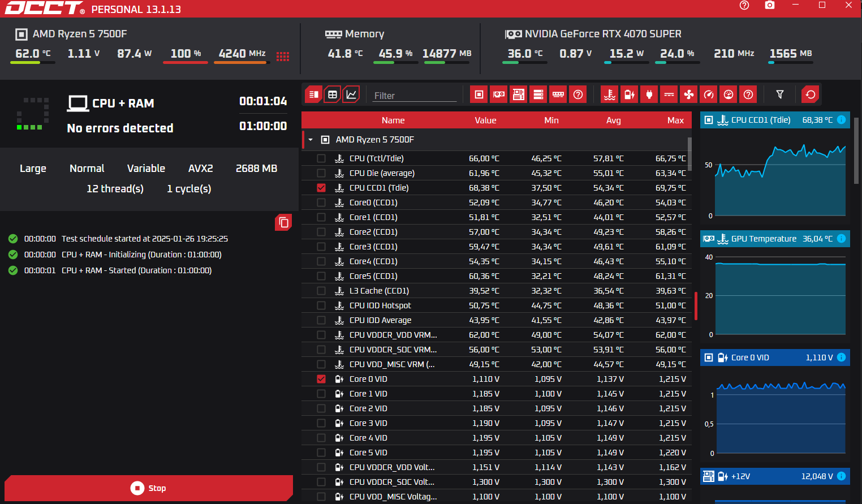Uncheck the CPU CCD1 (Tdie) checkbox
Viewport: 862px width, 504px height.
click(321, 188)
